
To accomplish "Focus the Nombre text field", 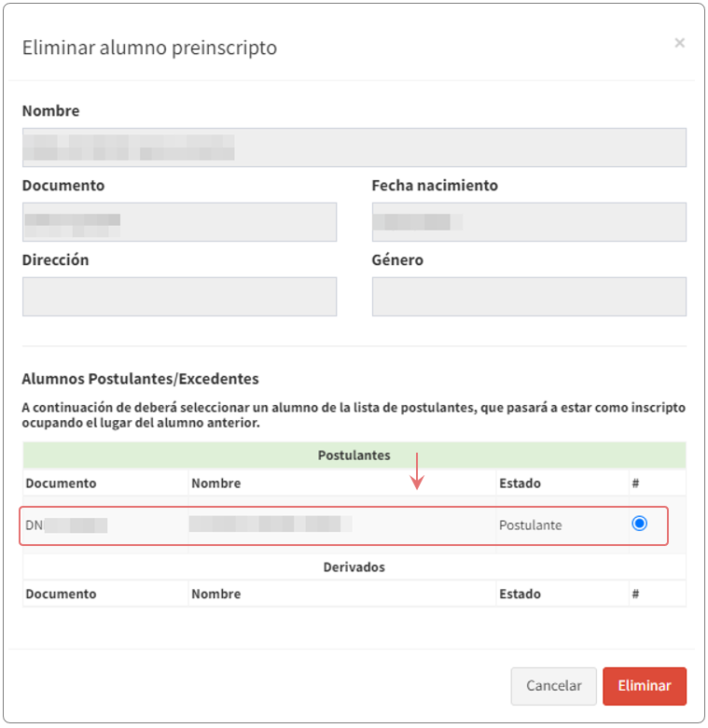I will tap(354, 147).
